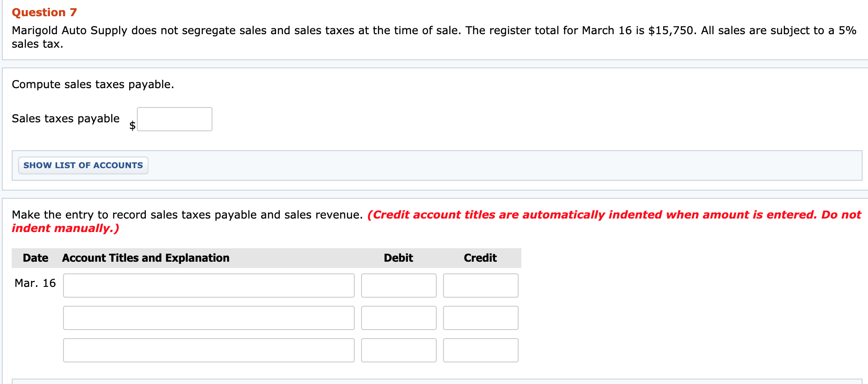Select the first account title field for Mar. 16
Image resolution: width=868 pixels, height=384 pixels.
208,285
